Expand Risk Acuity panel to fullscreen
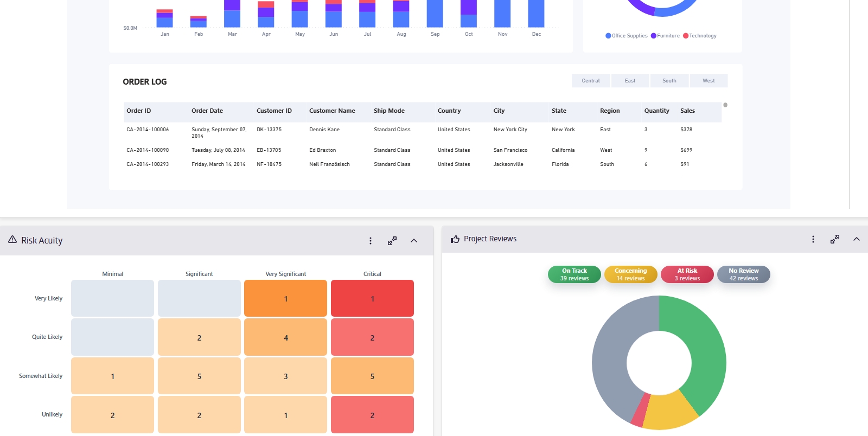Image resolution: width=868 pixels, height=436 pixels. pos(392,241)
